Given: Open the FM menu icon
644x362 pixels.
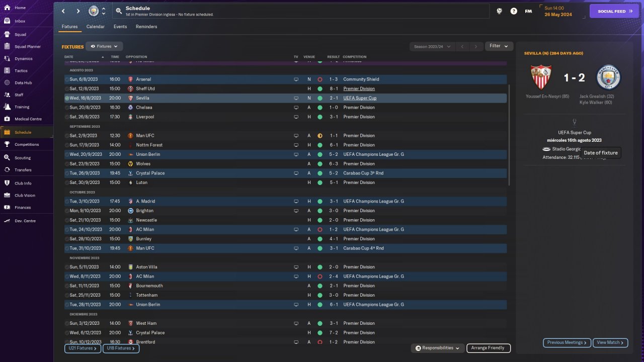Looking at the screenshot, I should click(x=528, y=11).
